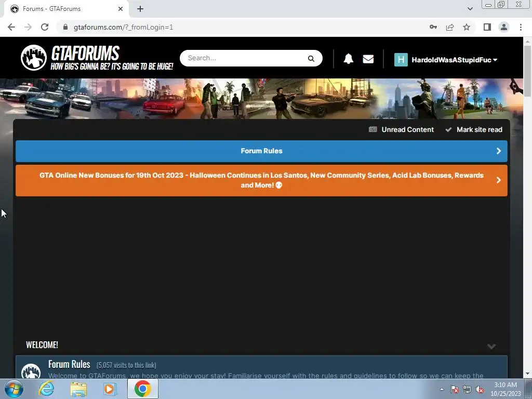The image size is (532, 399).
Task: Click the Chrome taskbar icon
Action: 142,389
